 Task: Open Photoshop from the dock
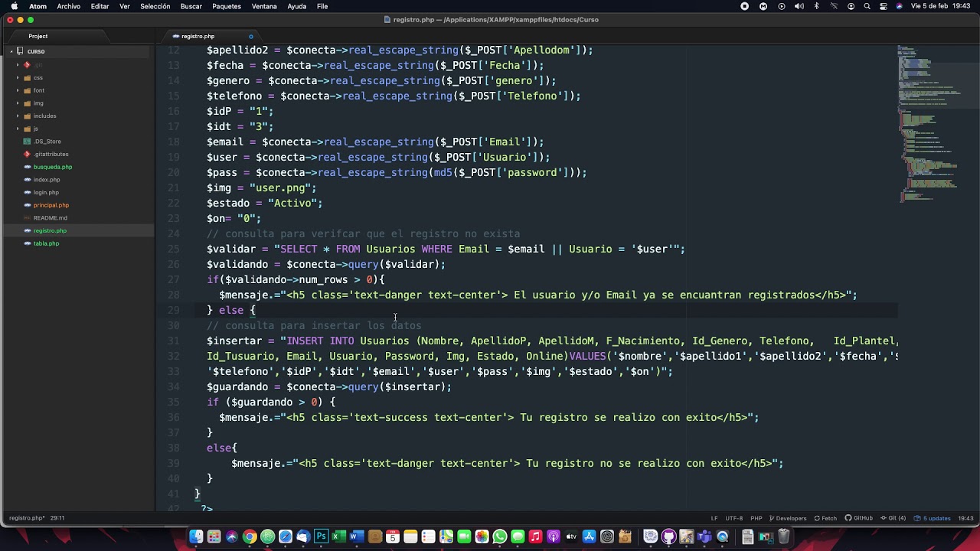321,537
